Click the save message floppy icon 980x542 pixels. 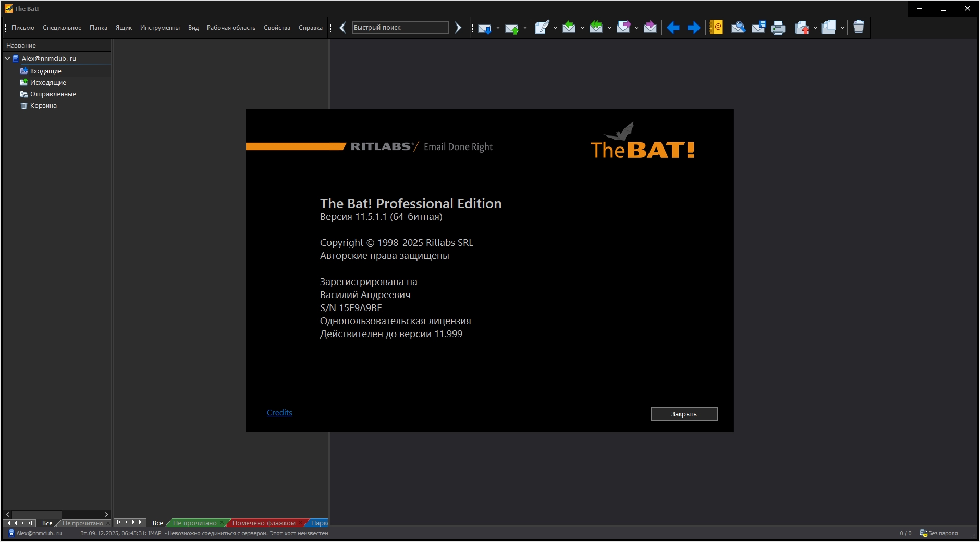click(758, 28)
